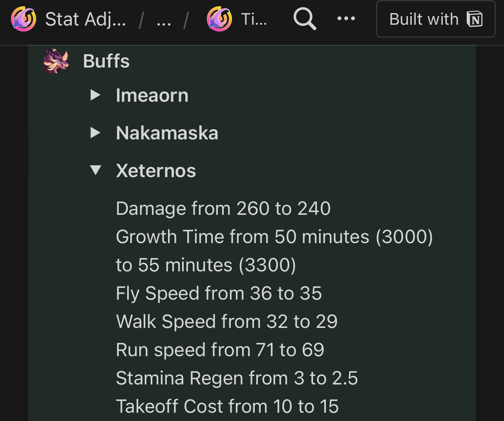This screenshot has height=421, width=504.
Task: Click the Imeaorn title text
Action: 152,95
